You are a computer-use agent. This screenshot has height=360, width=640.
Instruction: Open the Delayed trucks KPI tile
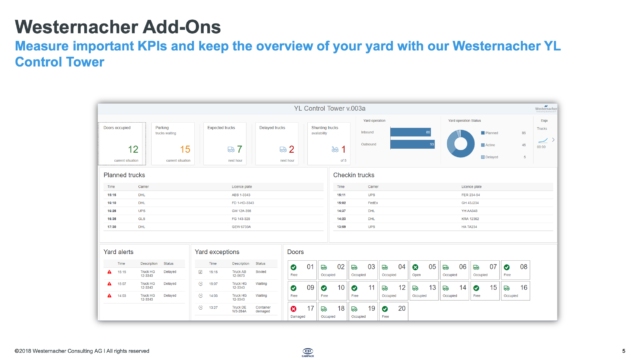(277, 144)
